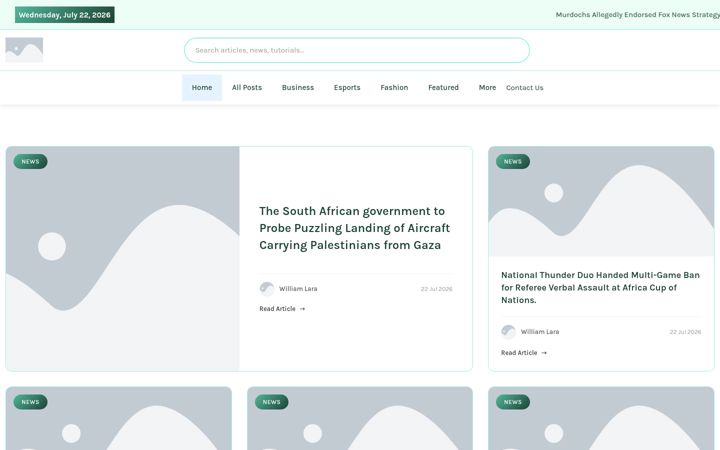Click the NEWS badge on National Thunder card
This screenshot has width=720, height=450.
[x=513, y=162]
